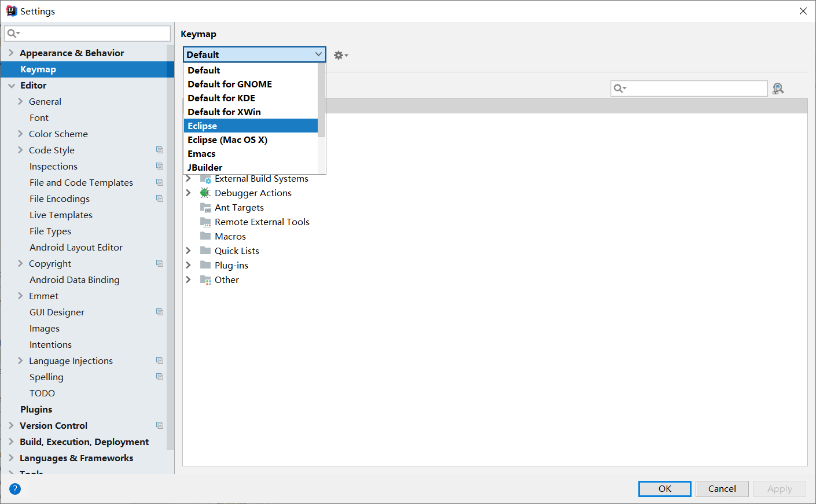Expand Languages & Frameworks section
The height and width of the screenshot is (504, 816).
[11, 458]
